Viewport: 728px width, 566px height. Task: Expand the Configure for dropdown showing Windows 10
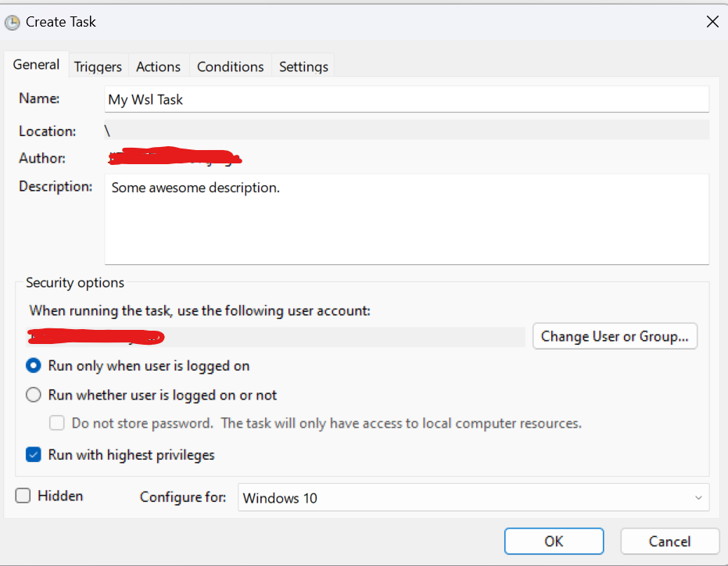pyautogui.click(x=473, y=498)
